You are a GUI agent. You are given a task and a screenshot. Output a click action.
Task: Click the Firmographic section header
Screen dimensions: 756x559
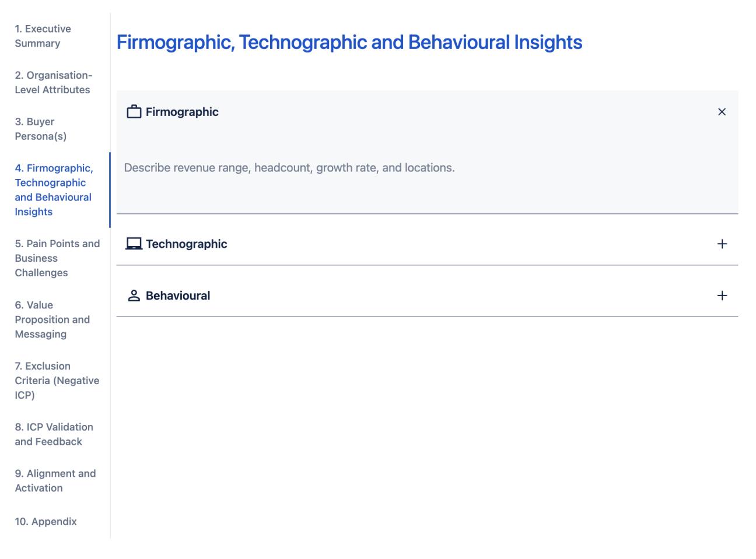point(183,111)
